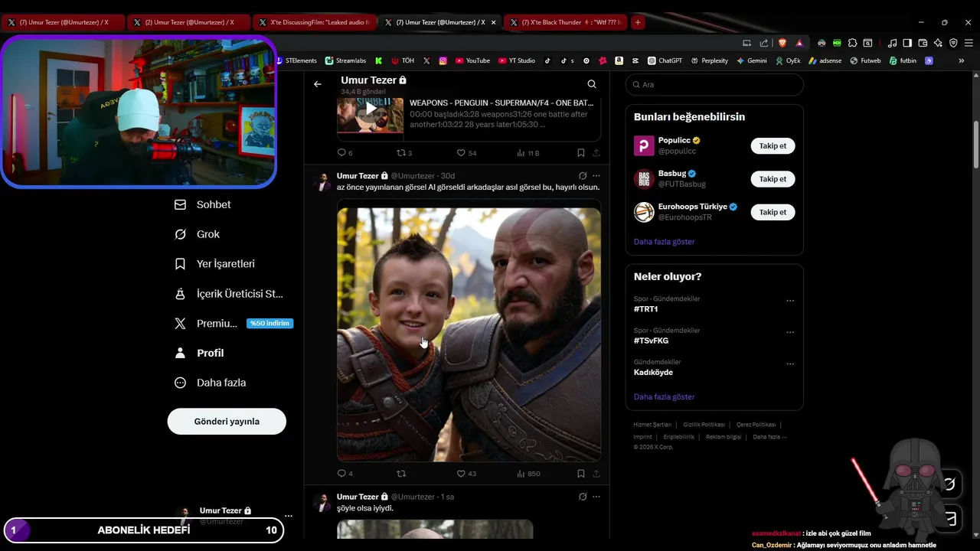This screenshot has width=980, height=551.
Task: Open the YouTube bookmark
Action: pyautogui.click(x=472, y=60)
